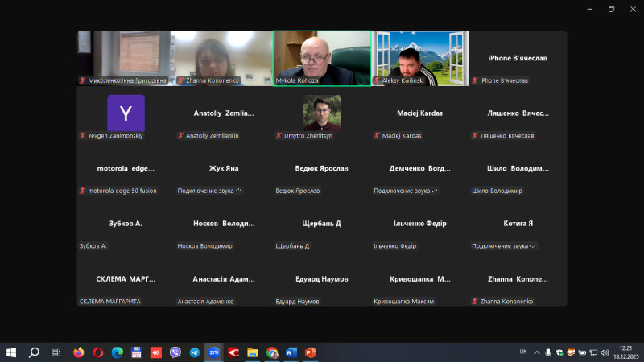Open the Zoom app in the taskbar
Image resolution: width=644 pixels, height=362 pixels.
click(x=214, y=352)
